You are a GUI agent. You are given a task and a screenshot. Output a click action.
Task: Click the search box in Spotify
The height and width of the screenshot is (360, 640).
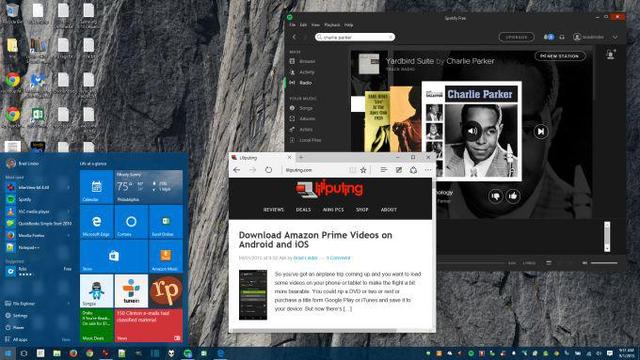point(355,37)
